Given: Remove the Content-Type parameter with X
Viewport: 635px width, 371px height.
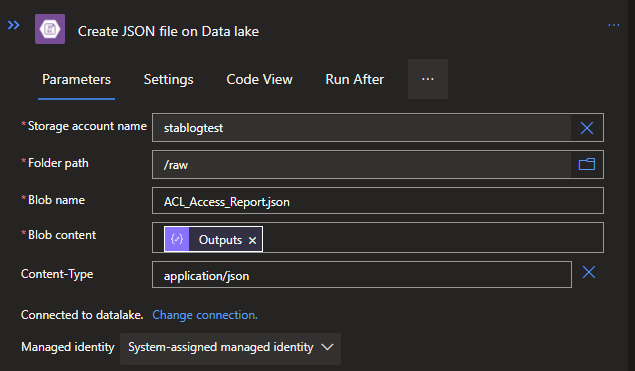Looking at the screenshot, I should (x=589, y=272).
